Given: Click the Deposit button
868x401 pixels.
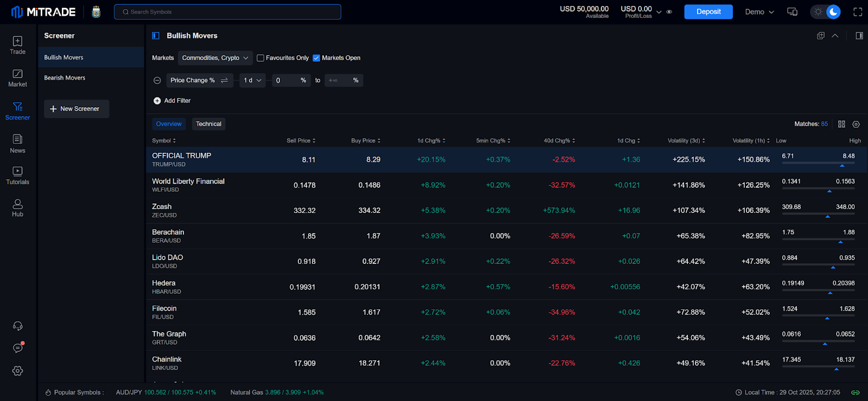Looking at the screenshot, I should (x=708, y=12).
